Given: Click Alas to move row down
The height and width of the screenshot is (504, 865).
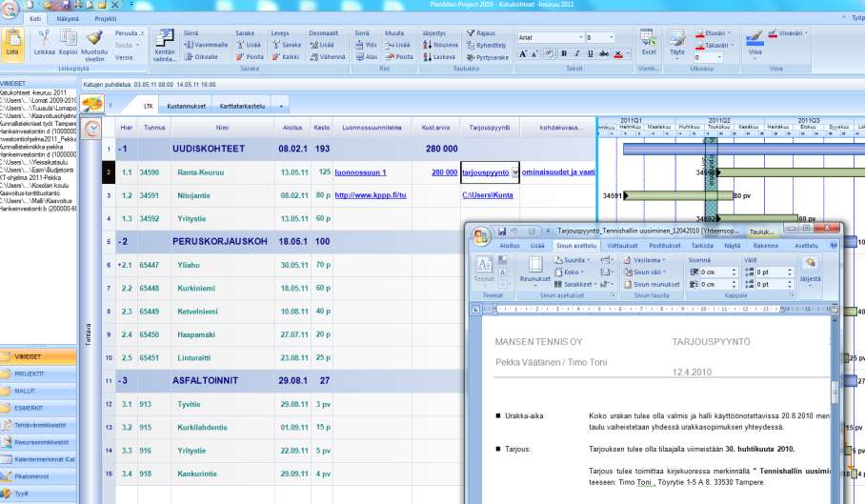Looking at the screenshot, I should (x=367, y=57).
